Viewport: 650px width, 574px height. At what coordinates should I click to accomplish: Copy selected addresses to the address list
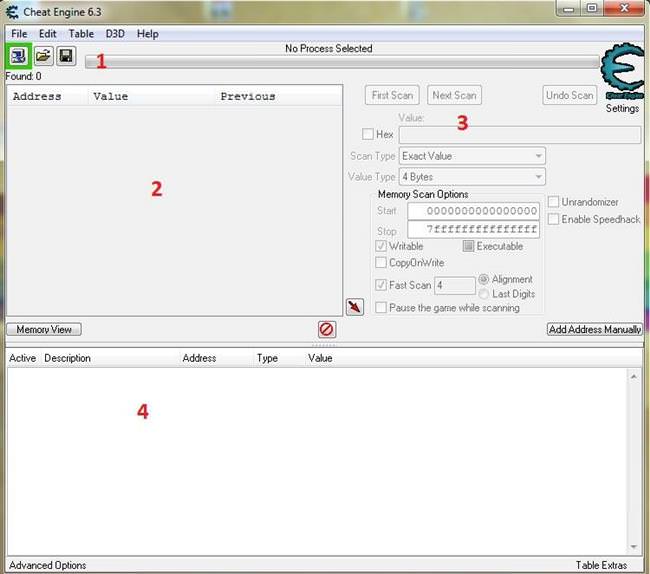coord(355,307)
